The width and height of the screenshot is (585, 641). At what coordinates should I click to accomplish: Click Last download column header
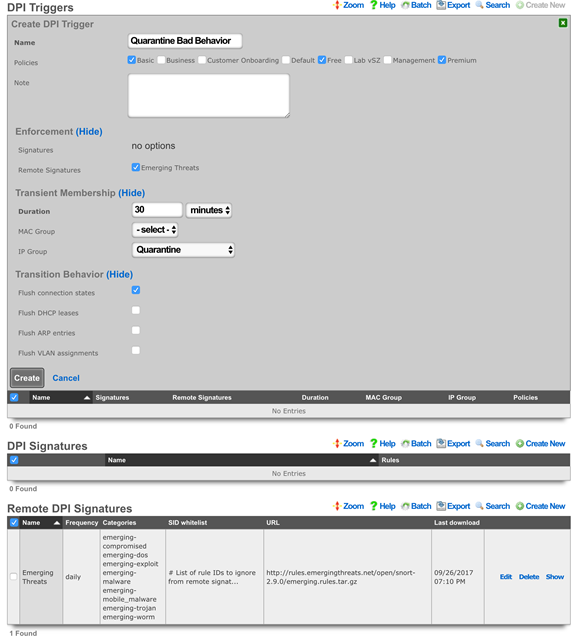point(457,522)
